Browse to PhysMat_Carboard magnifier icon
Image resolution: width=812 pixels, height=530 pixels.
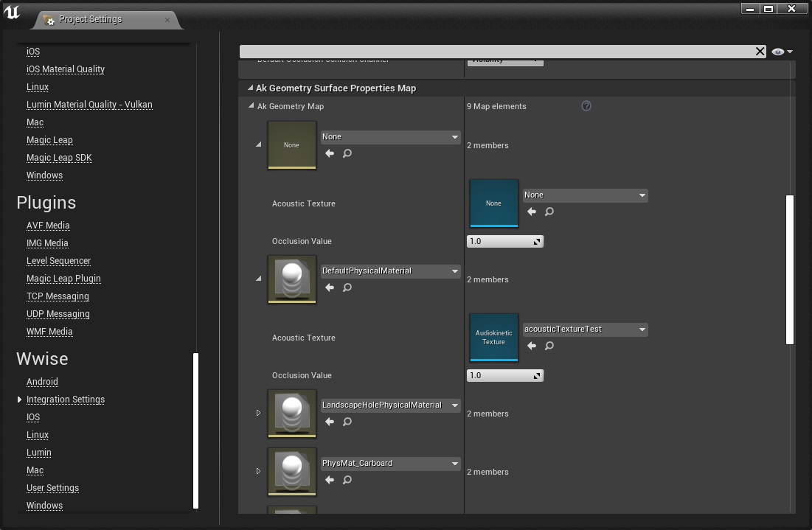347,480
